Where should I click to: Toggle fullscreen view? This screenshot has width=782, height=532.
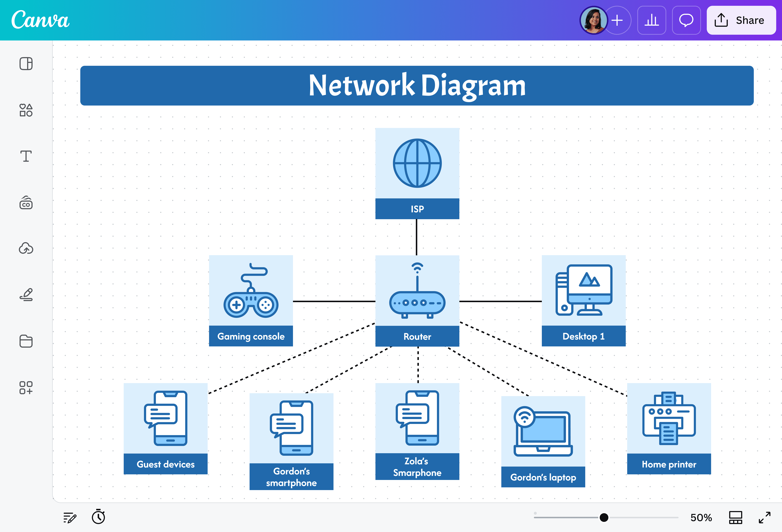pyautogui.click(x=765, y=517)
